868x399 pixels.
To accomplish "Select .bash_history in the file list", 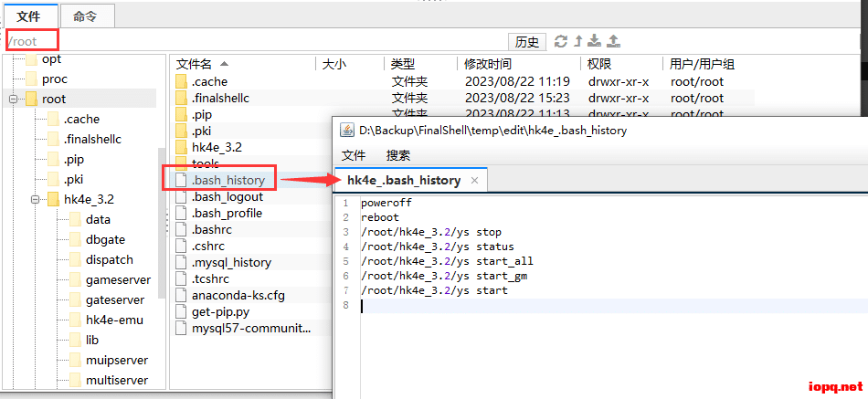I will coord(228,181).
